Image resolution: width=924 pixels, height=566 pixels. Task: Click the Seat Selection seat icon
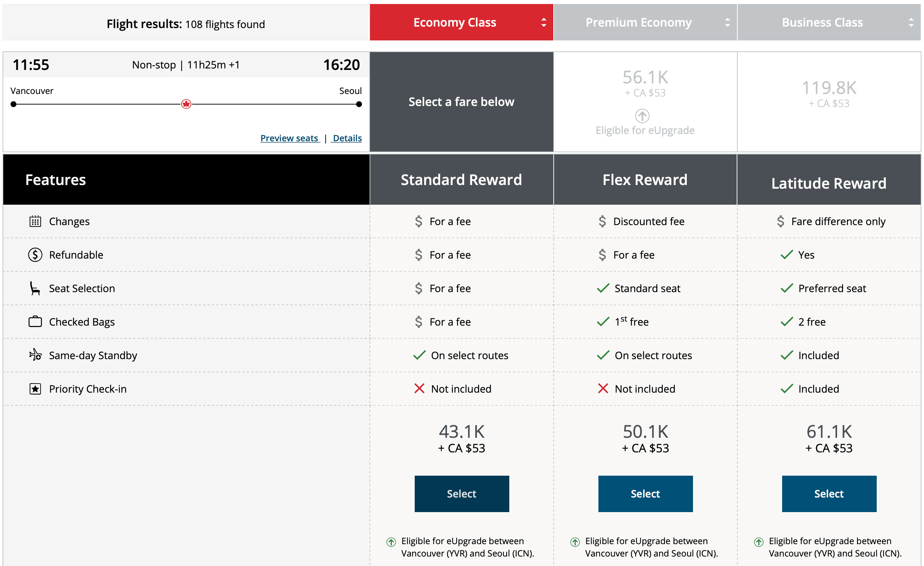(x=35, y=288)
